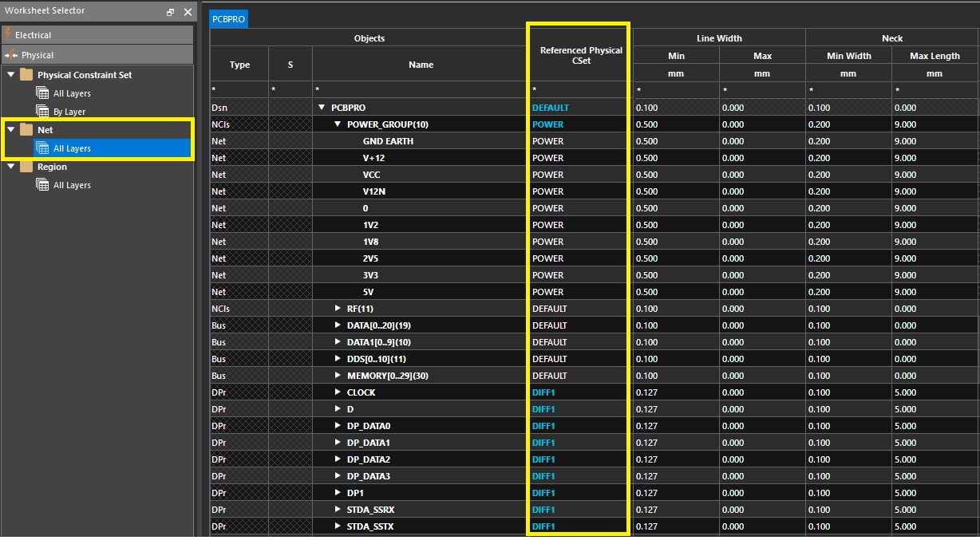Image resolution: width=980 pixels, height=540 pixels.
Task: Expand the RF(11) net class
Action: pyautogui.click(x=338, y=309)
